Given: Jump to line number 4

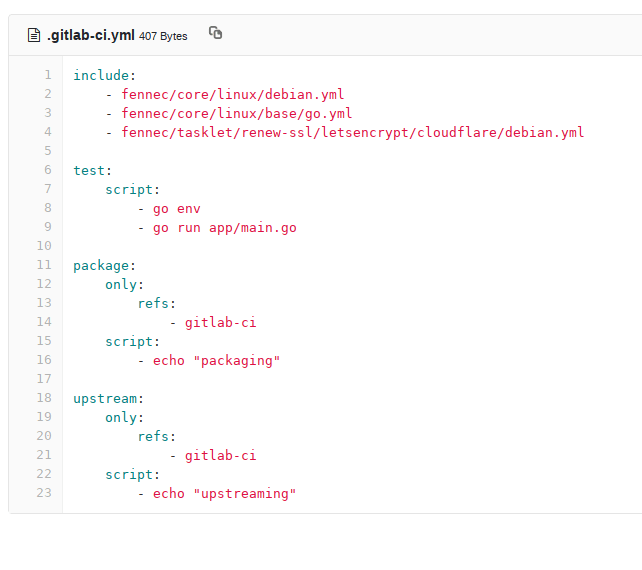Looking at the screenshot, I should pyautogui.click(x=48, y=132).
